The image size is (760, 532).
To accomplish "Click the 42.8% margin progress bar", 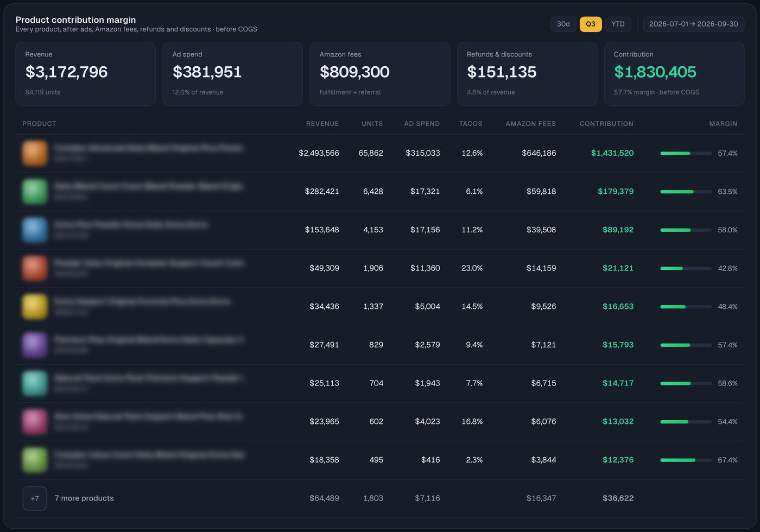I will (686, 268).
